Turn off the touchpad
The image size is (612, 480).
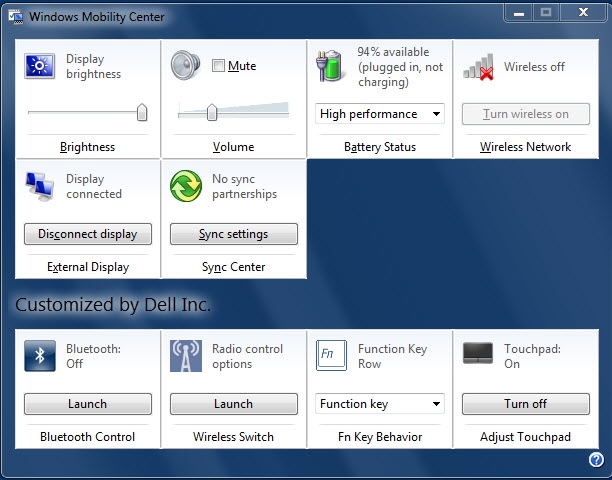coord(526,404)
